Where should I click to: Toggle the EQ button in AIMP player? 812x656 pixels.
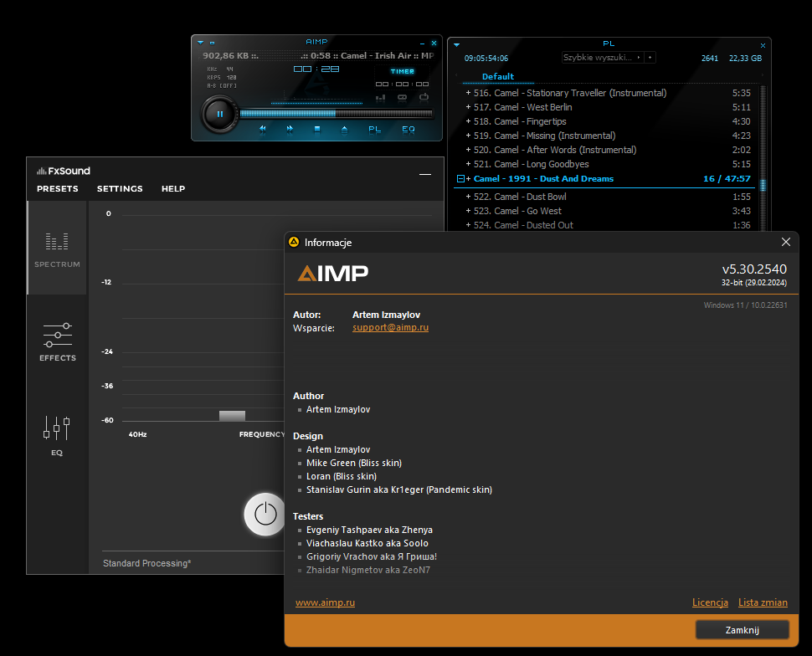point(409,129)
